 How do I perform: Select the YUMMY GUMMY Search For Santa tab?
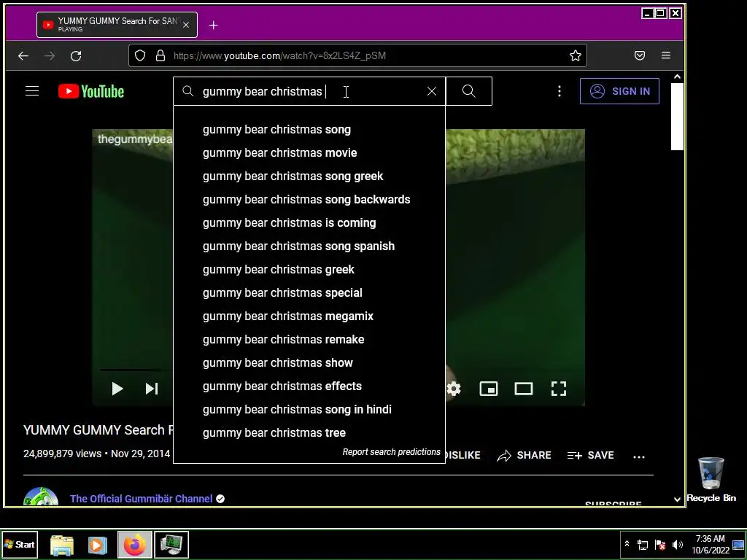pos(117,25)
